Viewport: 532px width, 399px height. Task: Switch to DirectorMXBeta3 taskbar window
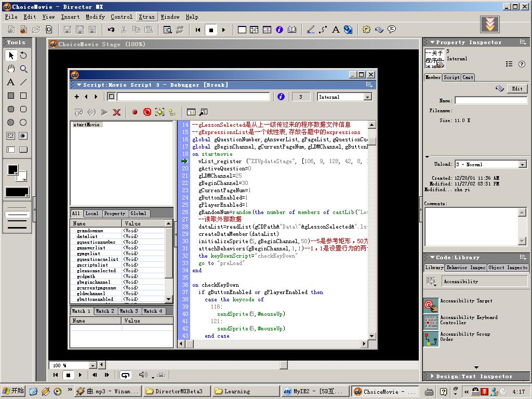(x=177, y=392)
